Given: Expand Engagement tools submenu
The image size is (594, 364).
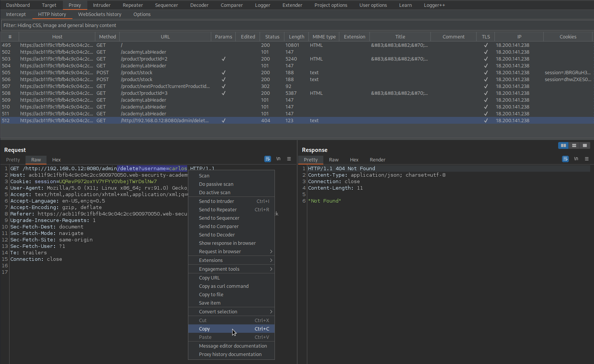Looking at the screenshot, I should (x=231, y=269).
